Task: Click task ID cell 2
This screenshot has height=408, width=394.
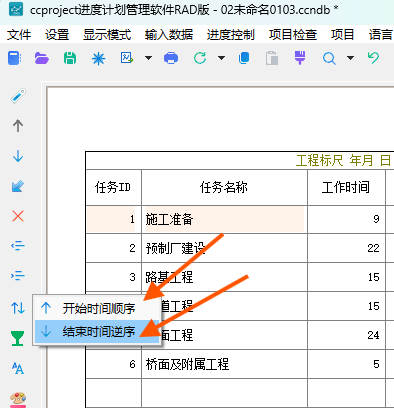Action: click(113, 248)
